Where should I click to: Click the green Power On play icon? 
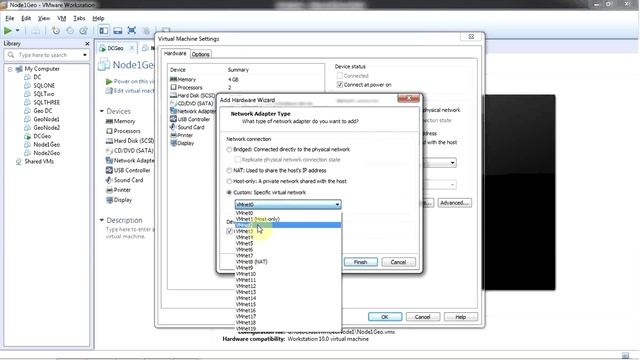click(x=7, y=31)
